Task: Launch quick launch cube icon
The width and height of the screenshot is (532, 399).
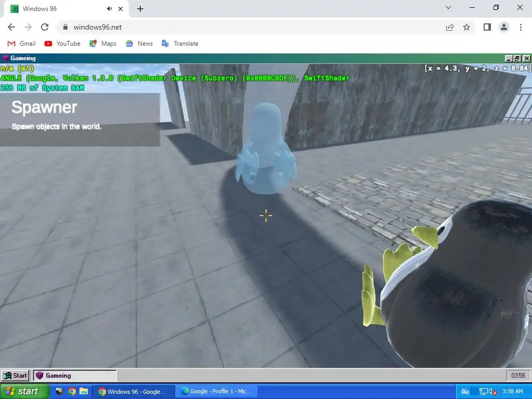Action: pos(59,392)
